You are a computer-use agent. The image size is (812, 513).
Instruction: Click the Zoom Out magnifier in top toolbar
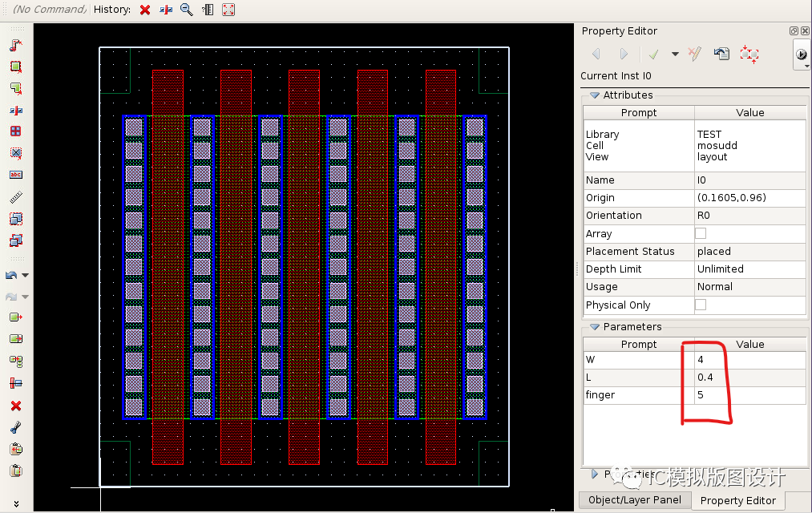186,10
